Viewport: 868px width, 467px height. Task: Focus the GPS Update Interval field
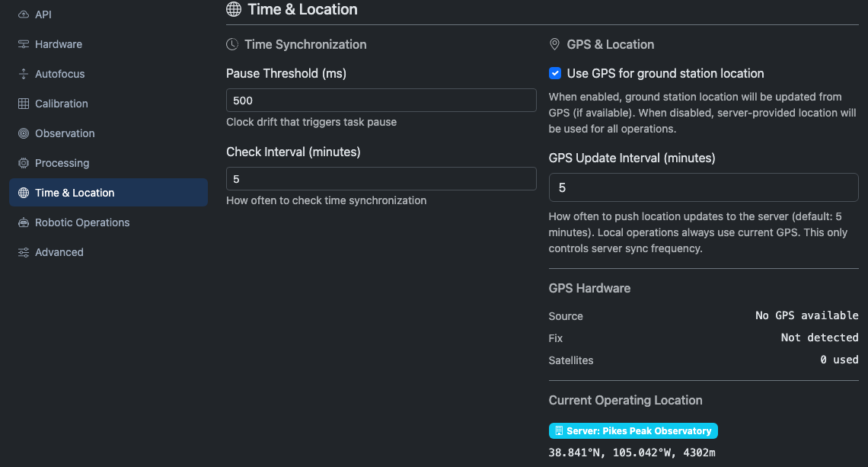(704, 187)
